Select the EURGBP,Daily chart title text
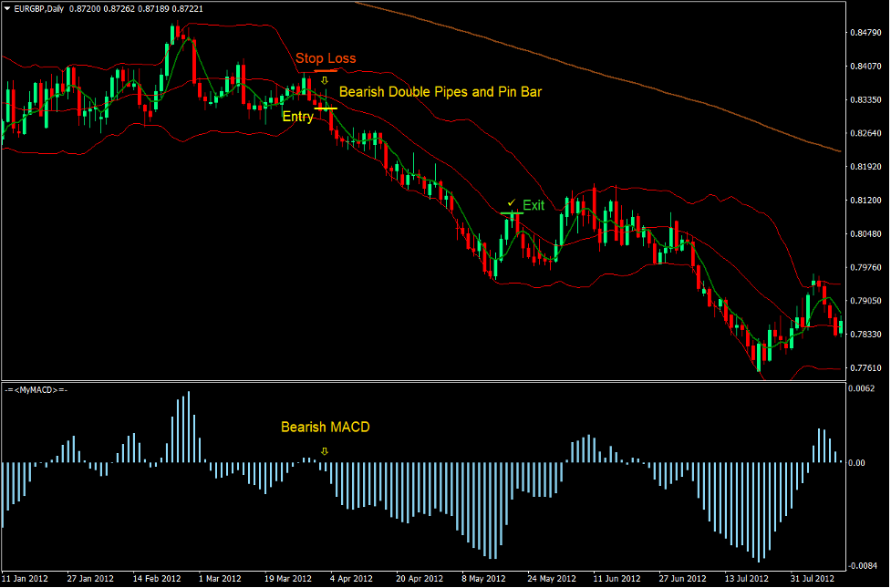 point(38,8)
